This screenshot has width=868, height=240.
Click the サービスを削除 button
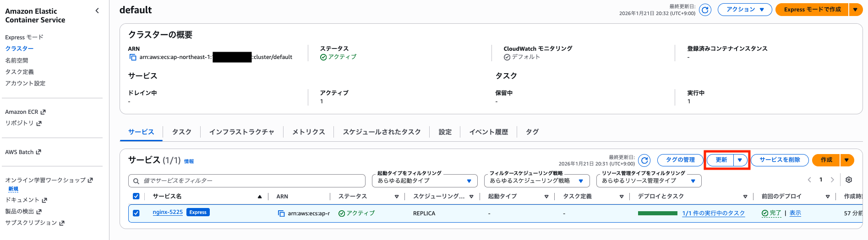pyautogui.click(x=780, y=160)
